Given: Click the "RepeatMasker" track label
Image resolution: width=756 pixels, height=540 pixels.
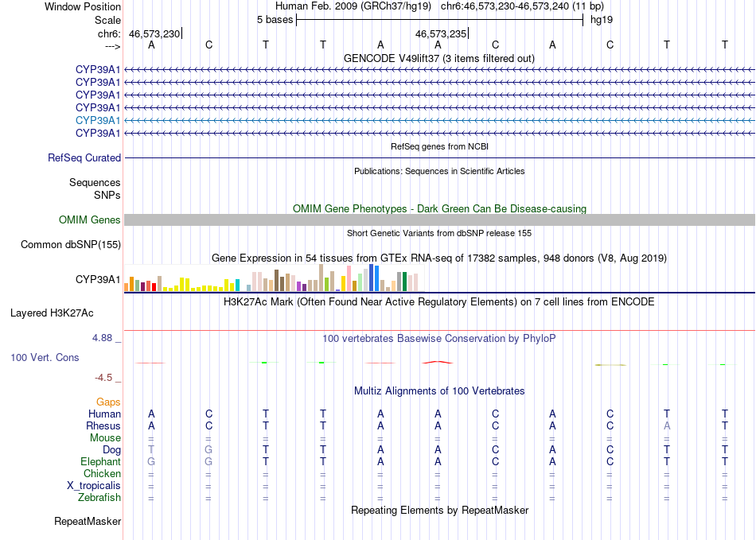Looking at the screenshot, I should click(x=88, y=521).
